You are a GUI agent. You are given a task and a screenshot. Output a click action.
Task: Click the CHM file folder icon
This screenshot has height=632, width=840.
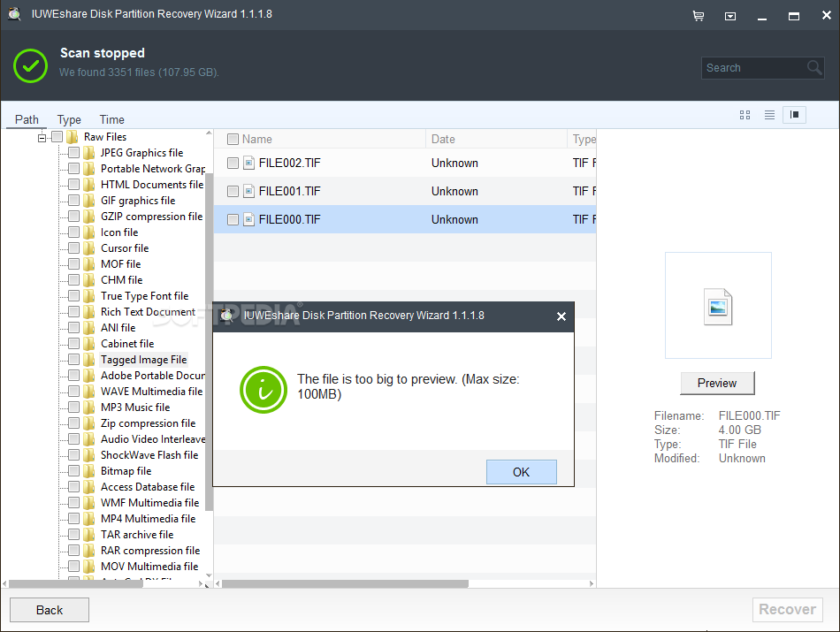pos(89,279)
